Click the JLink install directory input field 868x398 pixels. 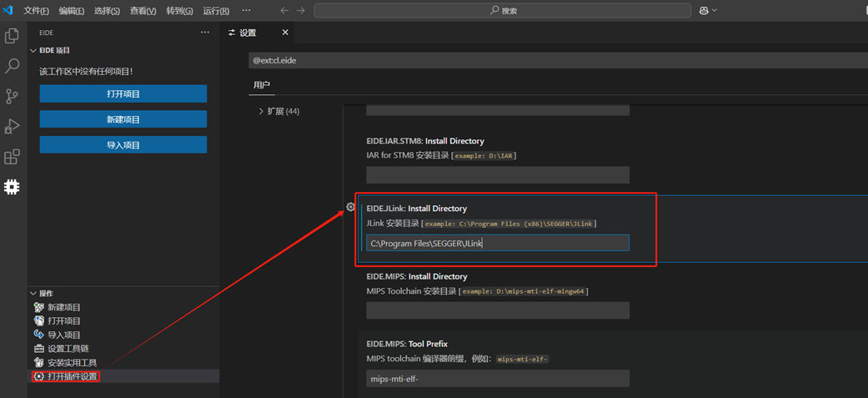click(x=498, y=243)
